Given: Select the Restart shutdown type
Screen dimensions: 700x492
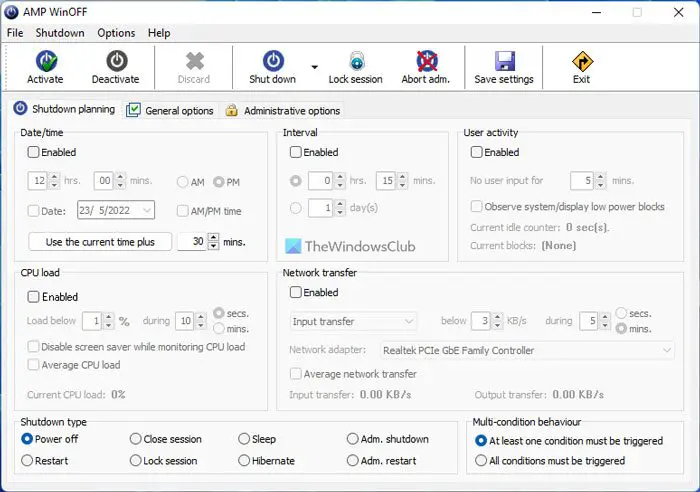Looking at the screenshot, I should pyautogui.click(x=27, y=460).
